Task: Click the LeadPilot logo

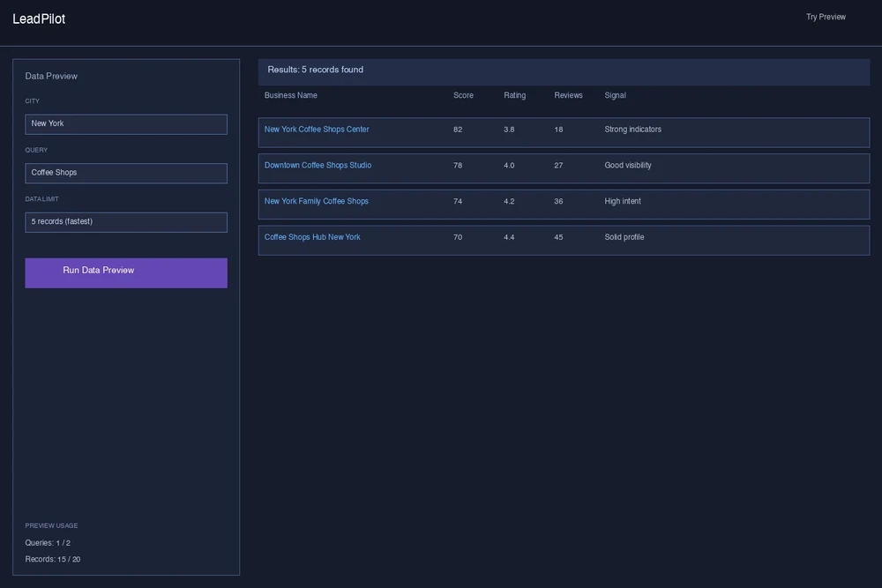Action: [39, 19]
